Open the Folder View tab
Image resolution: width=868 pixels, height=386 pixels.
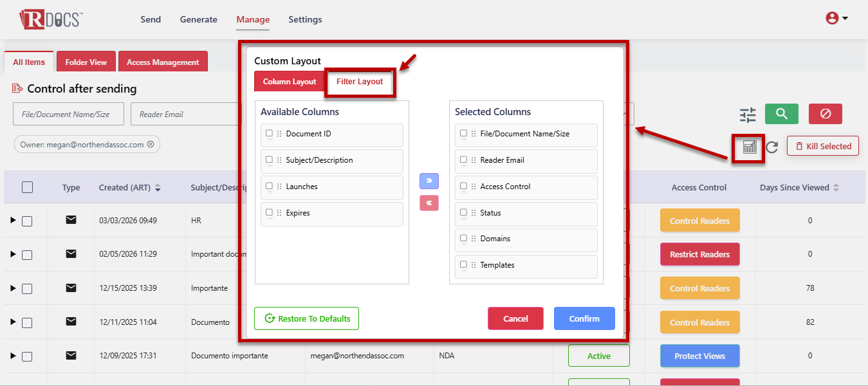coord(86,62)
